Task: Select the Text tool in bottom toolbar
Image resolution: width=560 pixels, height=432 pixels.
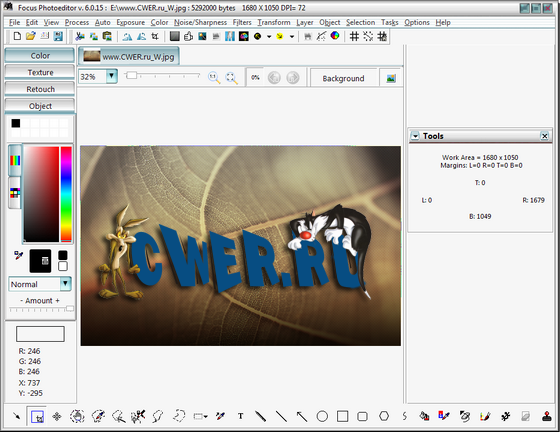Action: tap(241, 416)
